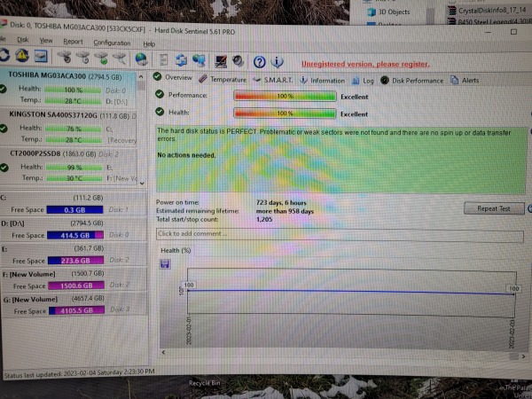Click the yellow warning alert toolbar icon
532x399 pixels.
click(x=22, y=56)
